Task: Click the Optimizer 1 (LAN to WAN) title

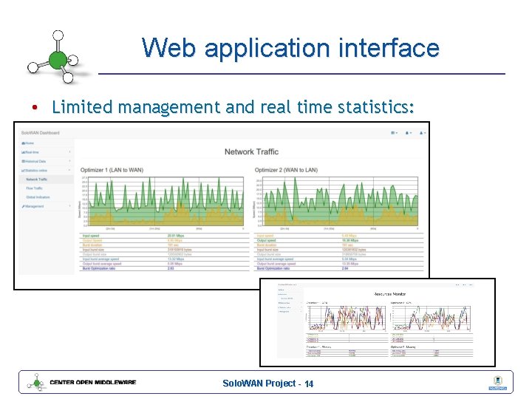Action: pyautogui.click(x=112, y=170)
